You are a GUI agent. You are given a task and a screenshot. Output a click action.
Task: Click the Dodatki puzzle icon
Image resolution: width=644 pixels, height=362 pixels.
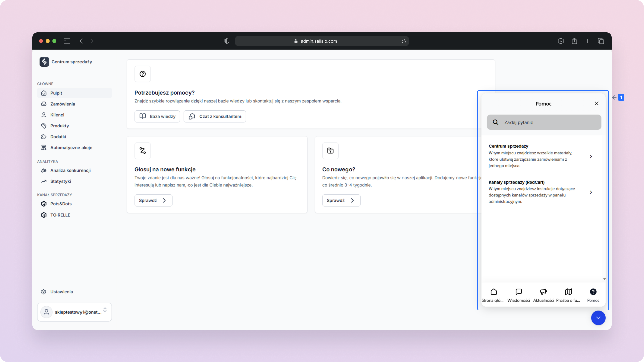pos(44,137)
